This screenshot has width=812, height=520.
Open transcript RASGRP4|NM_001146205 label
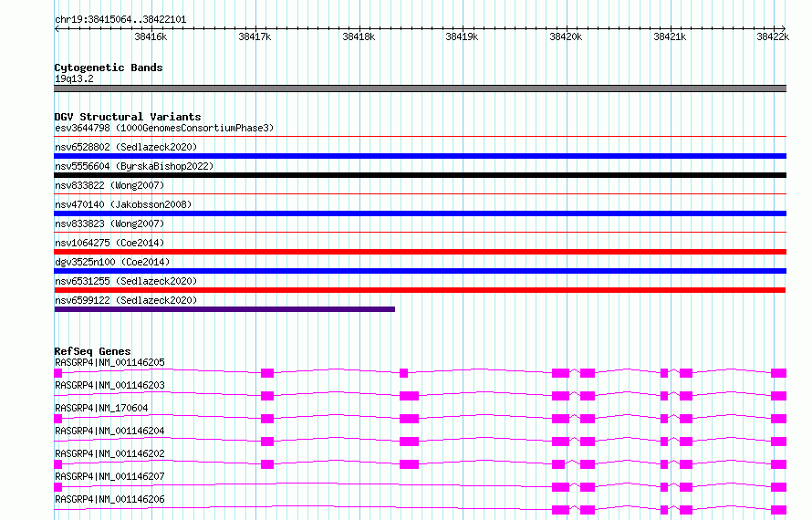click(x=109, y=362)
